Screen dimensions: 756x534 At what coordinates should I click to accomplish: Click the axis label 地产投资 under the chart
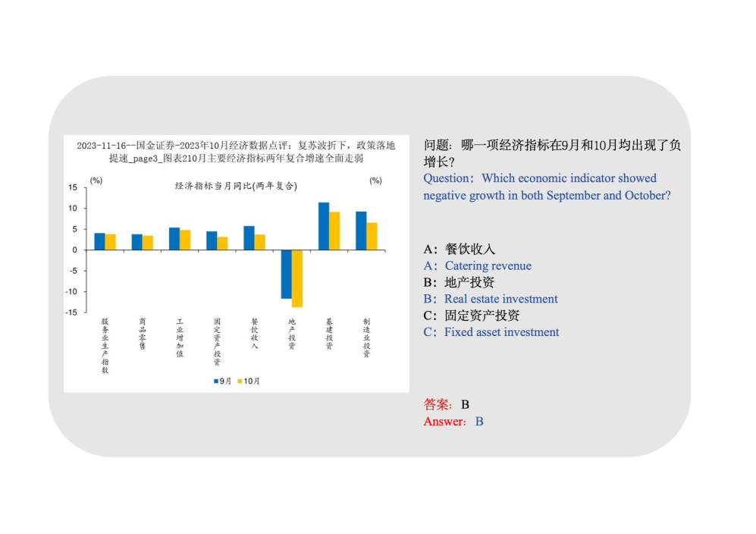pyautogui.click(x=292, y=333)
